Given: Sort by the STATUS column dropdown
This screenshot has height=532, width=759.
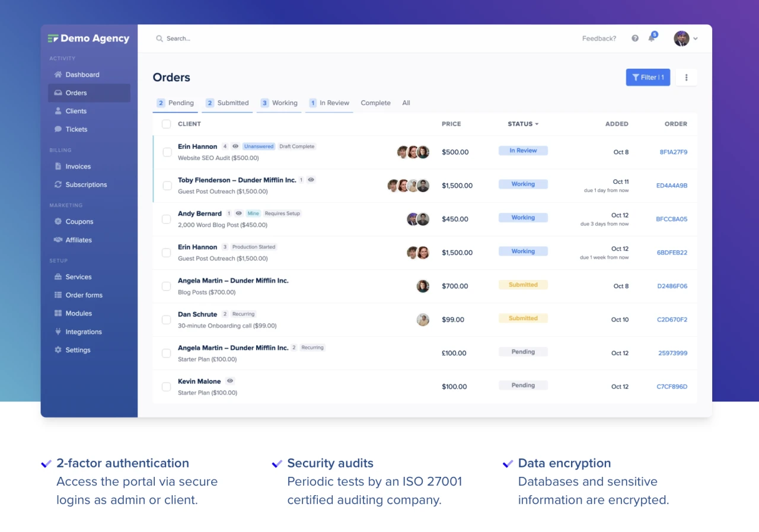Looking at the screenshot, I should pyautogui.click(x=523, y=124).
